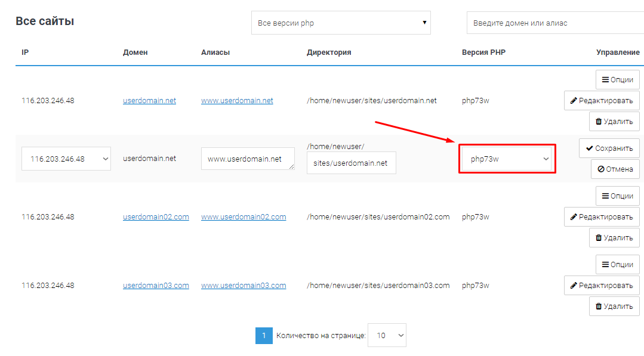Expand the php73w version dropdown
Screen dimensions: 644x356
click(x=507, y=159)
